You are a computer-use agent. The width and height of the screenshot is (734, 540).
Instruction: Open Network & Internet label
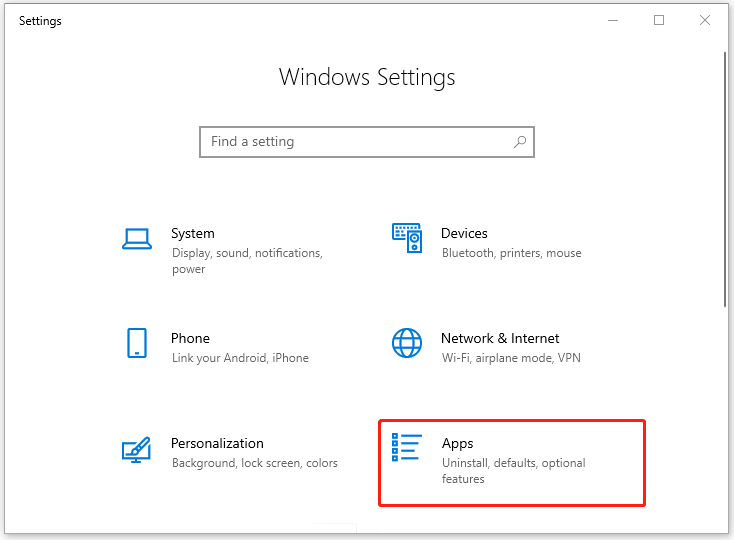500,338
